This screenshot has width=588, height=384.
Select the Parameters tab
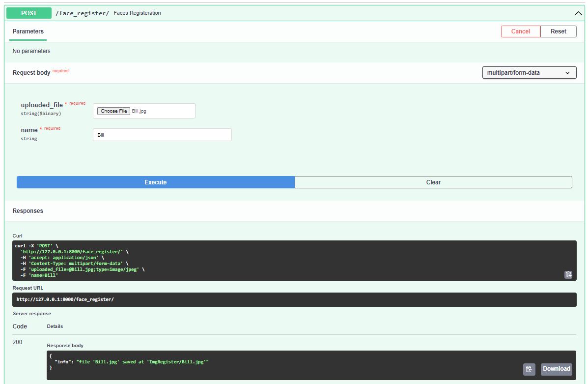pos(28,31)
